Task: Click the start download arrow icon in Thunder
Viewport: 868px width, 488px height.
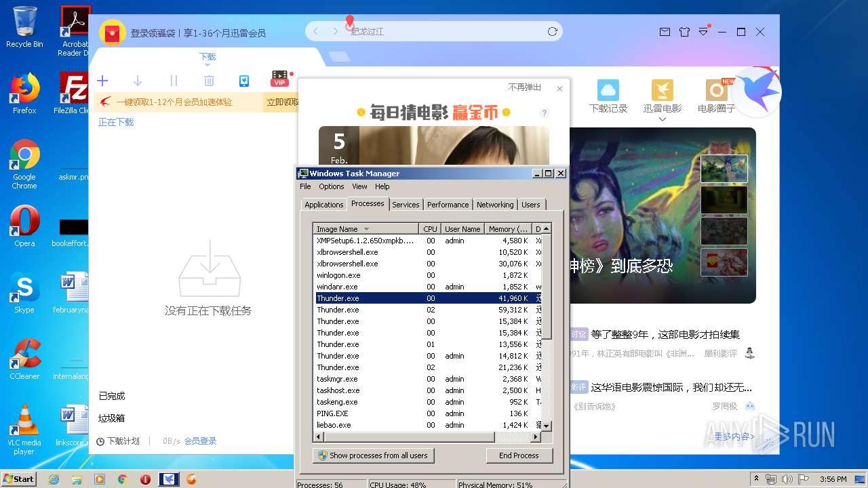Action: [x=138, y=81]
